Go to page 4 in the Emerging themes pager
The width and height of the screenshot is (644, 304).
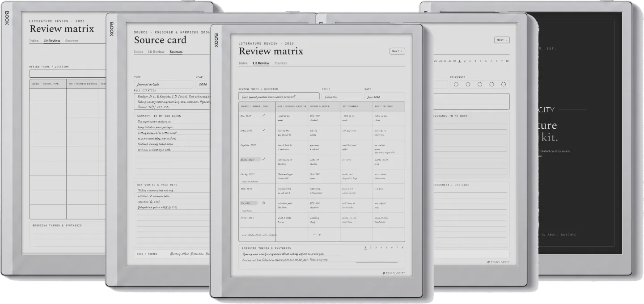pos(381,247)
